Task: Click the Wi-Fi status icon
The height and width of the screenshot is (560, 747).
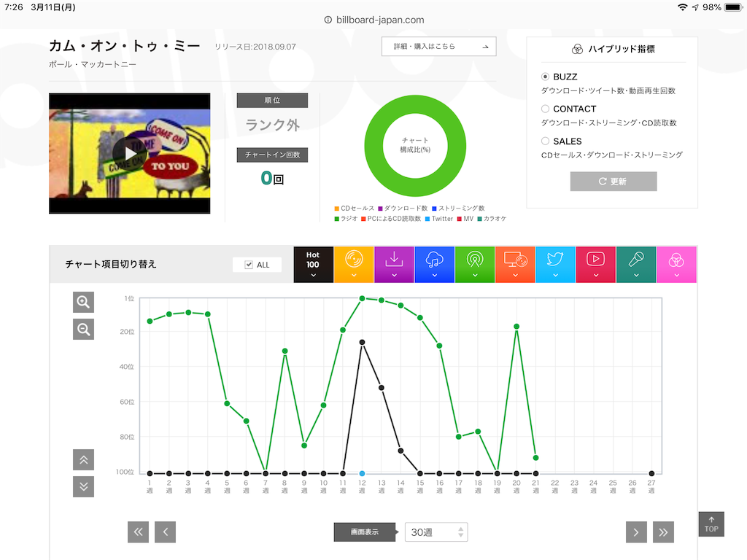Action: tap(683, 7)
